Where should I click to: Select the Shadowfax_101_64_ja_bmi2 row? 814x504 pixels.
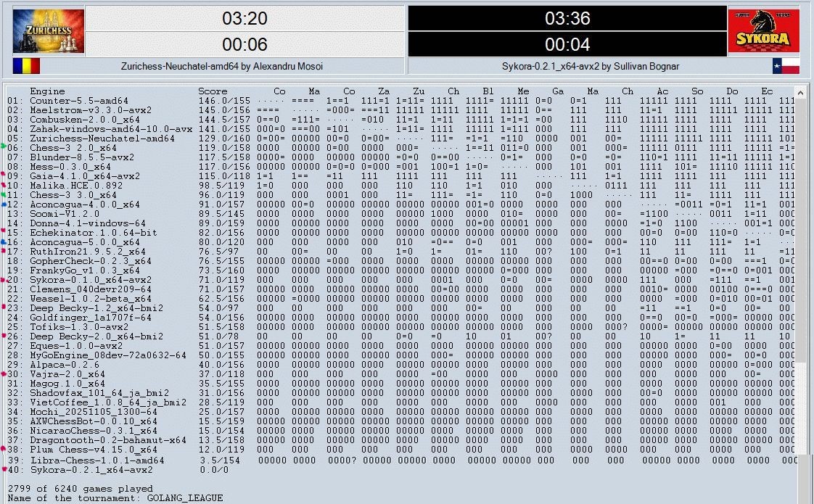click(400, 393)
